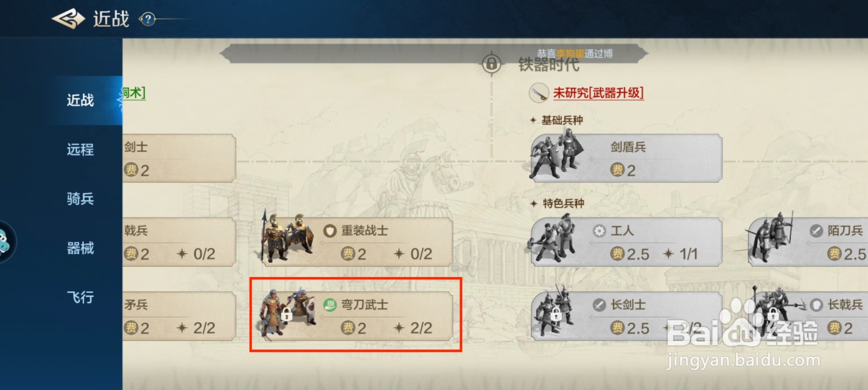This screenshot has width=868, height=390.
Task: Click the mascot icon at the left screen edge
Action: [x=5, y=242]
